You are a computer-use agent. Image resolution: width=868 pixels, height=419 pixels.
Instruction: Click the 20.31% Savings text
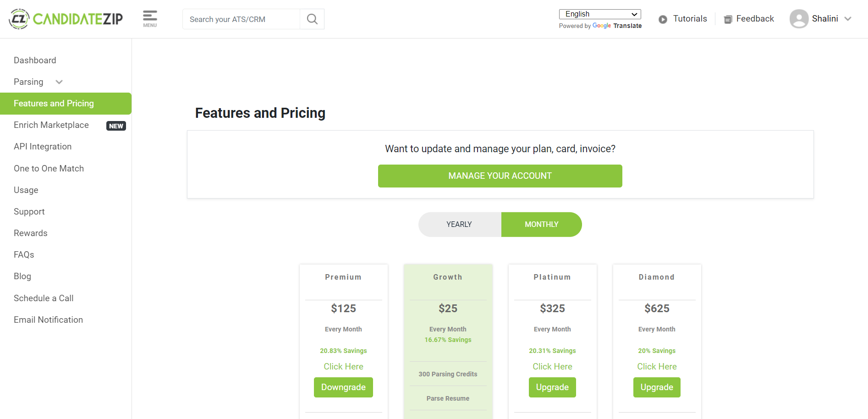552,351
